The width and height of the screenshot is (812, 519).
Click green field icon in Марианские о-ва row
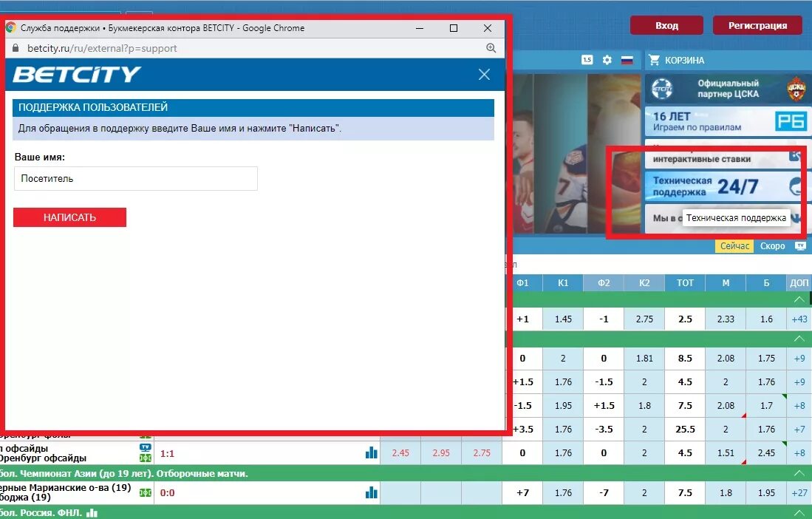[145, 492]
